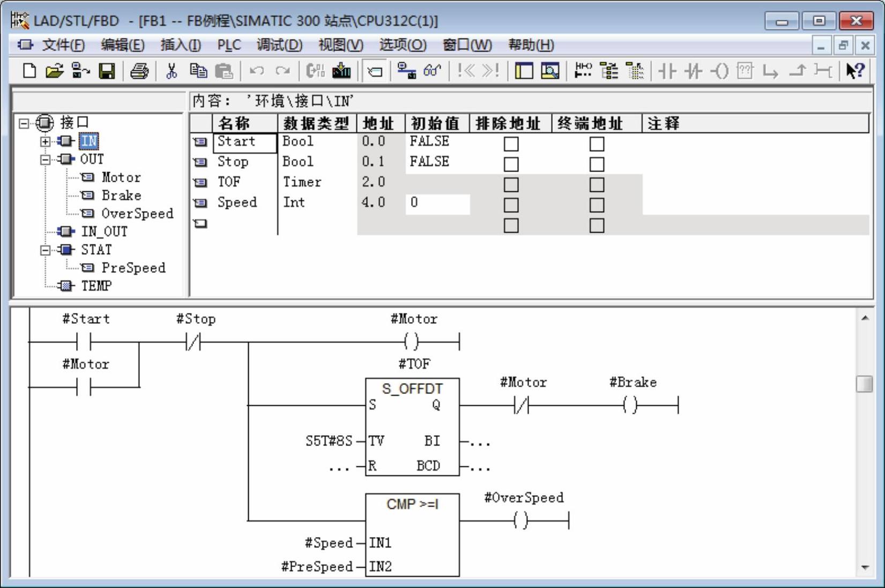
Task: Click the tag-shaped toolbar icon
Action: [x=375, y=71]
